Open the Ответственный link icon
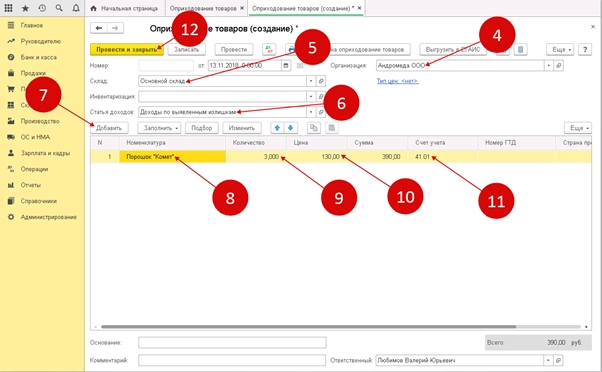602x372 pixels. 559,360
